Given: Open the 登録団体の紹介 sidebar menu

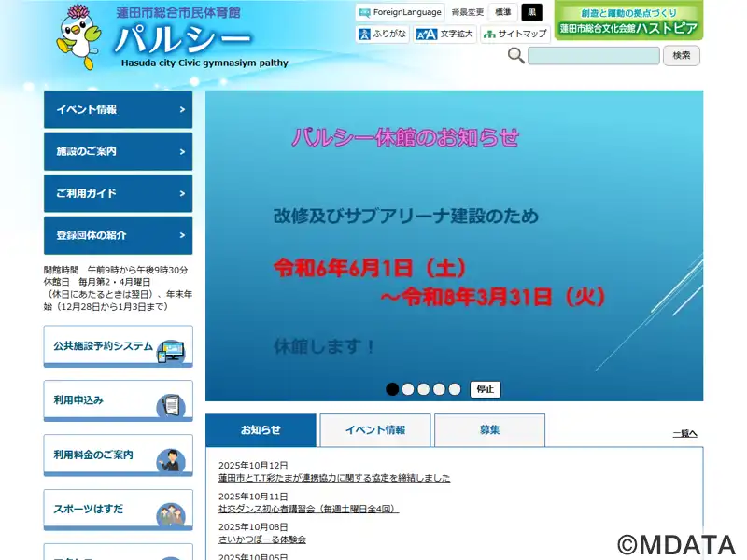Looking at the screenshot, I should [x=119, y=235].
